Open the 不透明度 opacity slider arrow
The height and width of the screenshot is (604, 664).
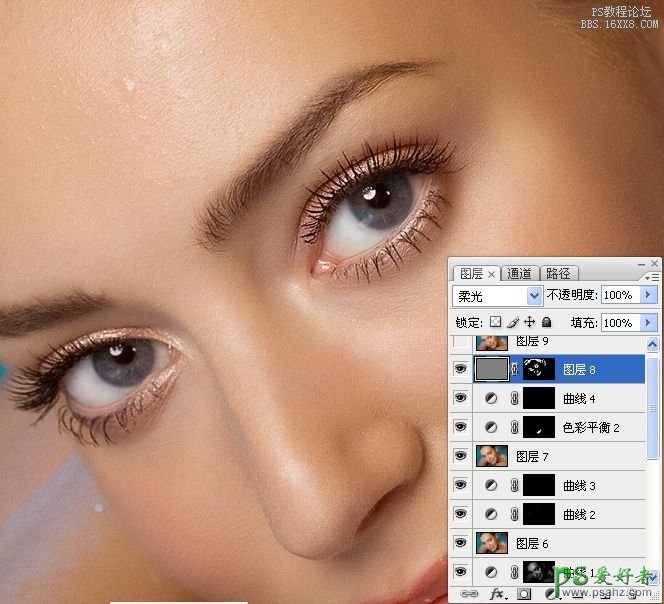click(x=649, y=295)
